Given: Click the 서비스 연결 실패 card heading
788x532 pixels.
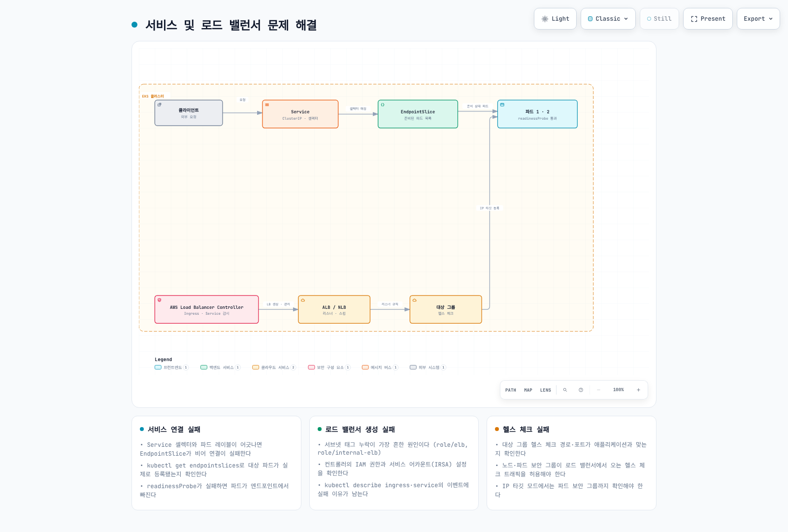Looking at the screenshot, I should [x=174, y=430].
